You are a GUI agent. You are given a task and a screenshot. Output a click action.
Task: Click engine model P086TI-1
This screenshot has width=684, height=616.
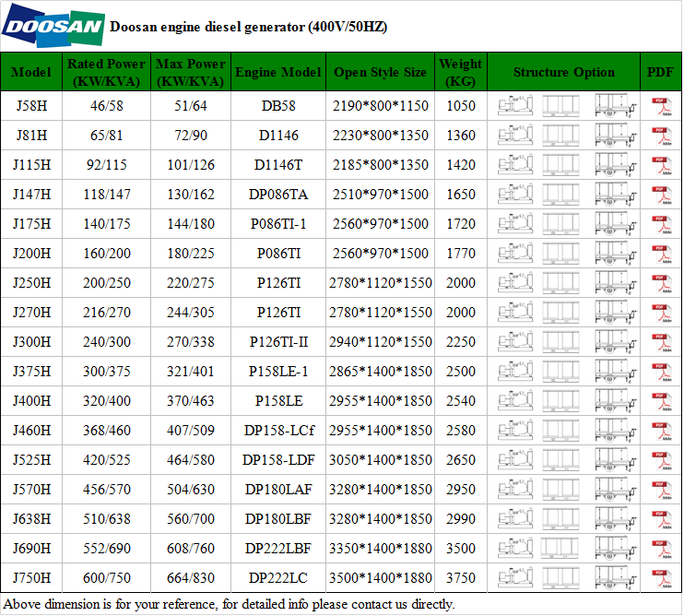pos(278,224)
